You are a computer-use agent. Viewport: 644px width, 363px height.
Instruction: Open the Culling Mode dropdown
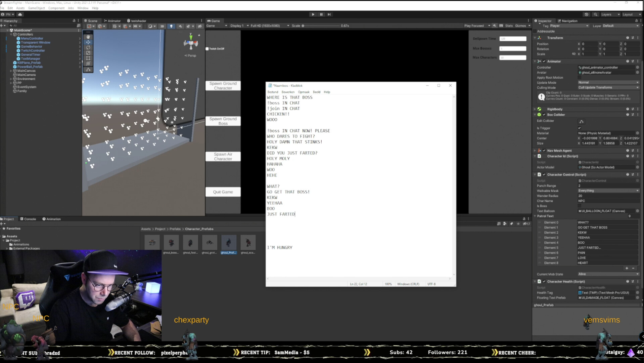point(608,88)
